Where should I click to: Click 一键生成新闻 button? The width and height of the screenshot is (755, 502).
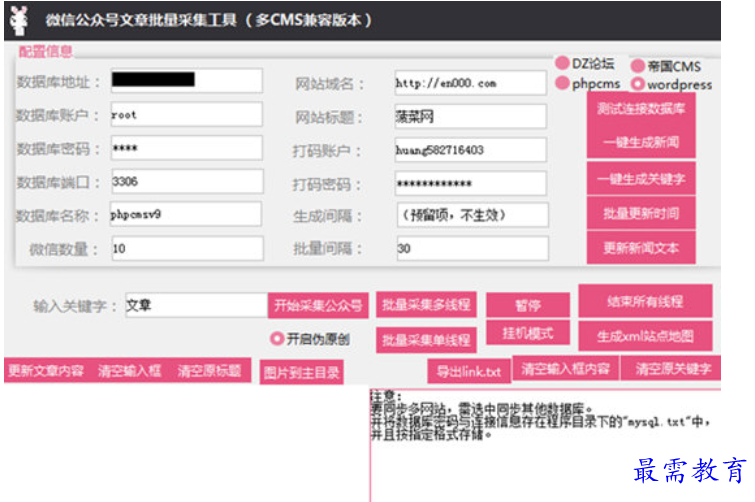coord(641,142)
